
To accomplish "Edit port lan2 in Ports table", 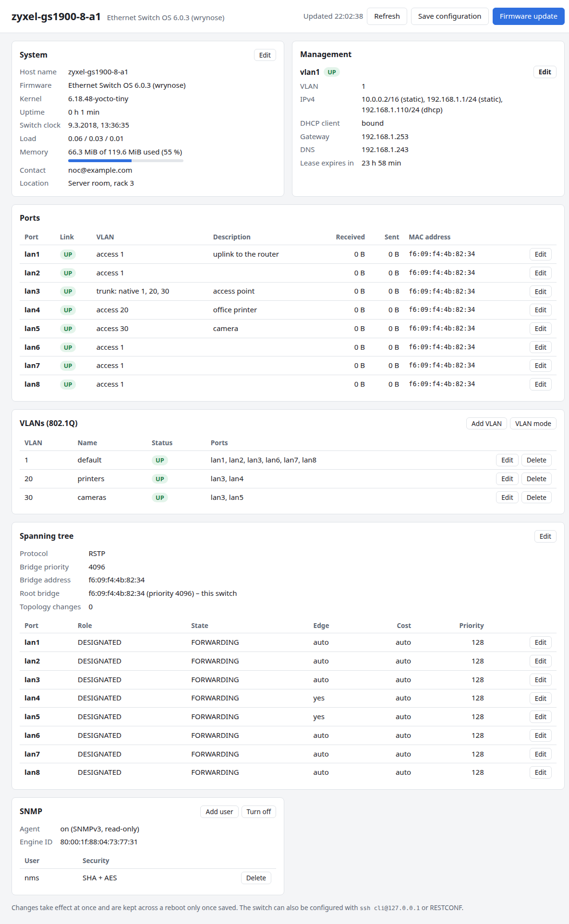I will (540, 273).
